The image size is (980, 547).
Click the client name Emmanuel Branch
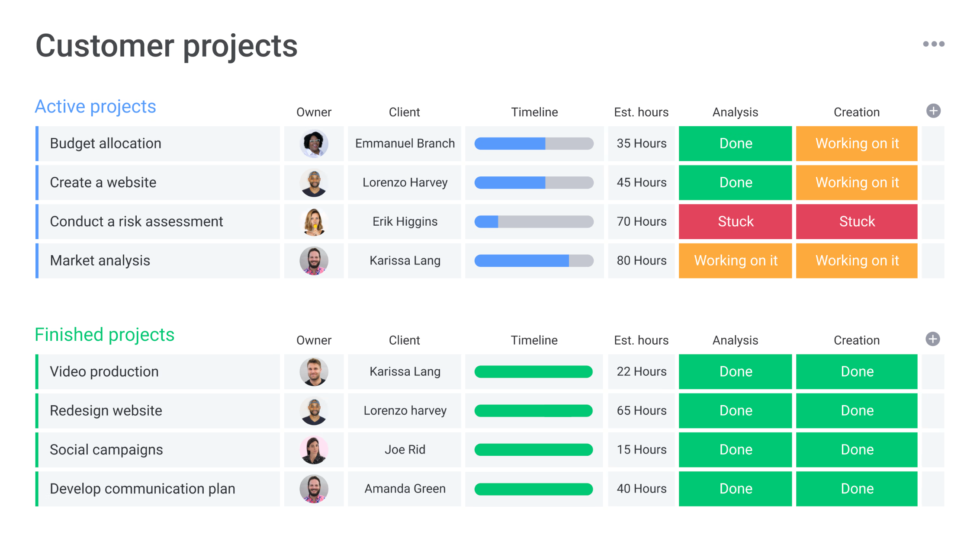coord(404,143)
